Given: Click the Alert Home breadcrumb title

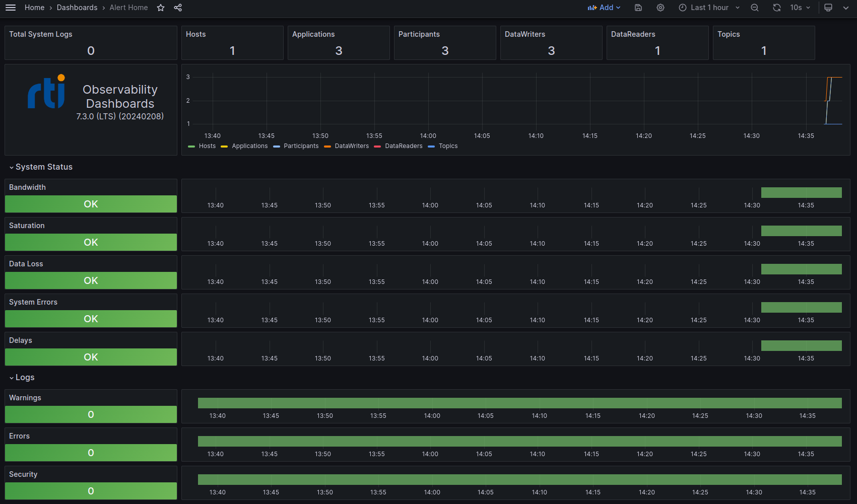Looking at the screenshot, I should (128, 8).
